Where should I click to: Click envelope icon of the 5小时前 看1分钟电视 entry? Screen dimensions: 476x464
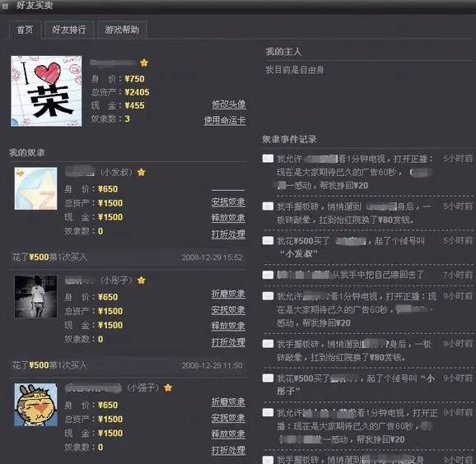(x=268, y=158)
